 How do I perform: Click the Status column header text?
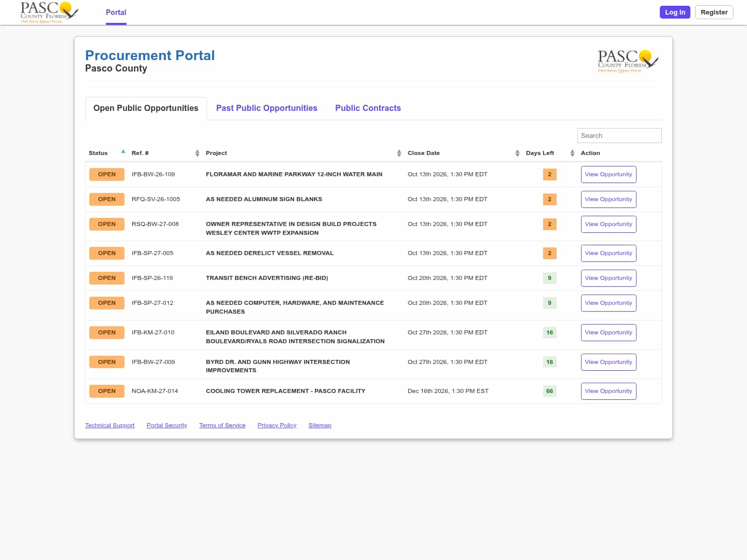(x=98, y=153)
